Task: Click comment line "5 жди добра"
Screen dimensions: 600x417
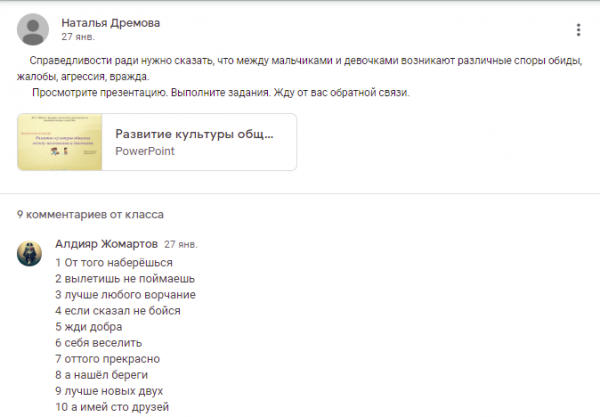Action: click(x=89, y=326)
